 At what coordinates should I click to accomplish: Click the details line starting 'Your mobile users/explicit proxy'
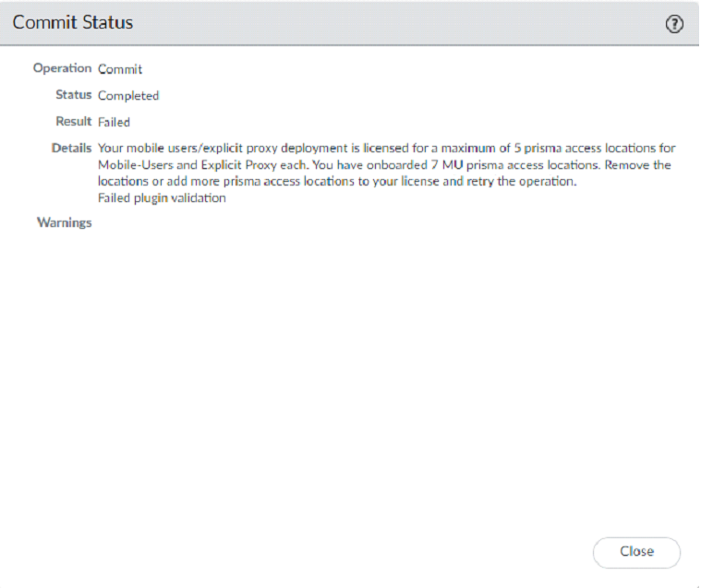[369, 148]
